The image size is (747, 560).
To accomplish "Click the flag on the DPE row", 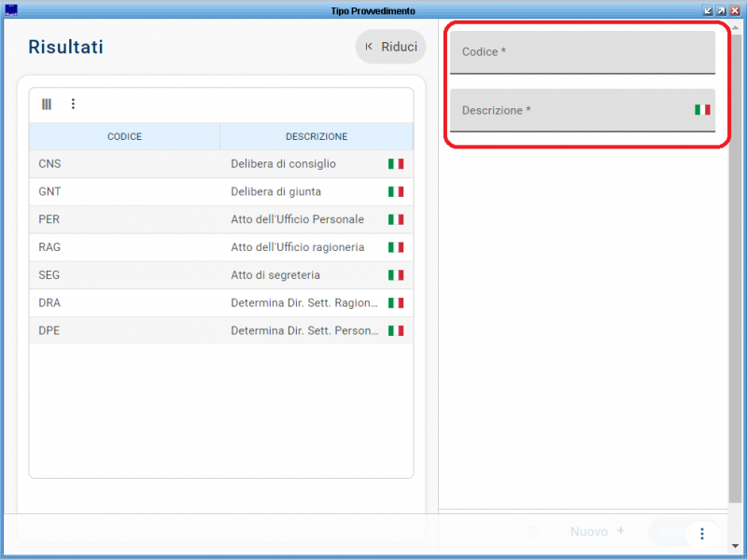I will tap(396, 330).
